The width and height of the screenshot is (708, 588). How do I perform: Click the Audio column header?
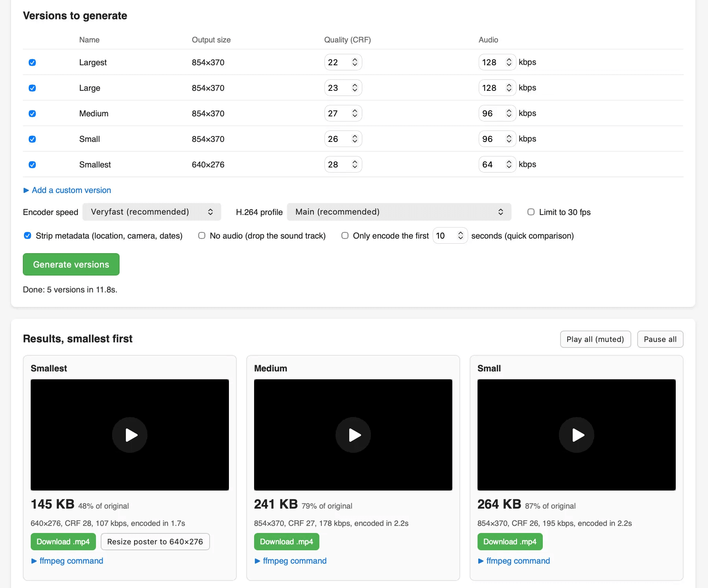coord(488,40)
